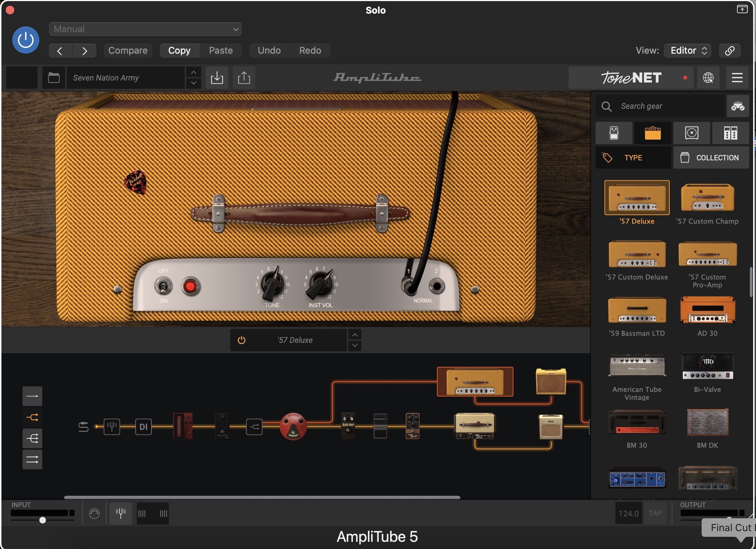Viewport: 756px width, 549px height.
Task: Click the DI block in signal chain
Action: click(143, 427)
